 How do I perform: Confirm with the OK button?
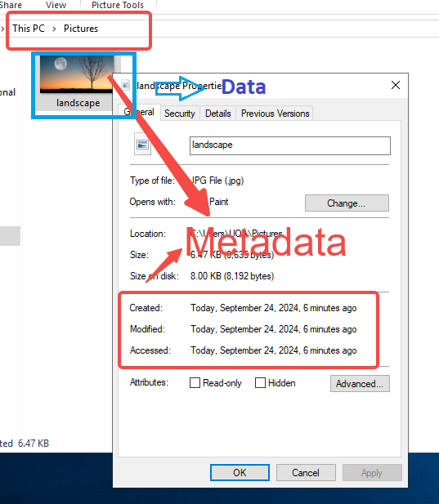coord(240,472)
